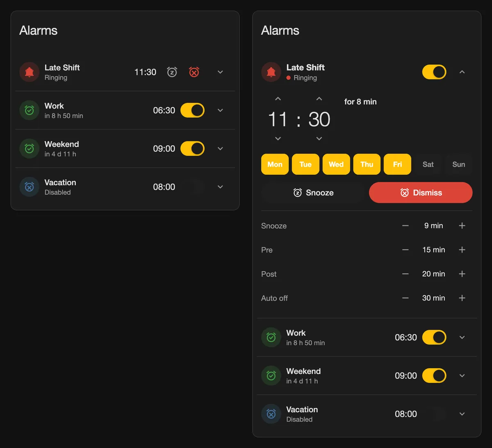The image size is (492, 448).
Task: Switch off the Work alarm toggle in the right card
Action: pyautogui.click(x=434, y=337)
